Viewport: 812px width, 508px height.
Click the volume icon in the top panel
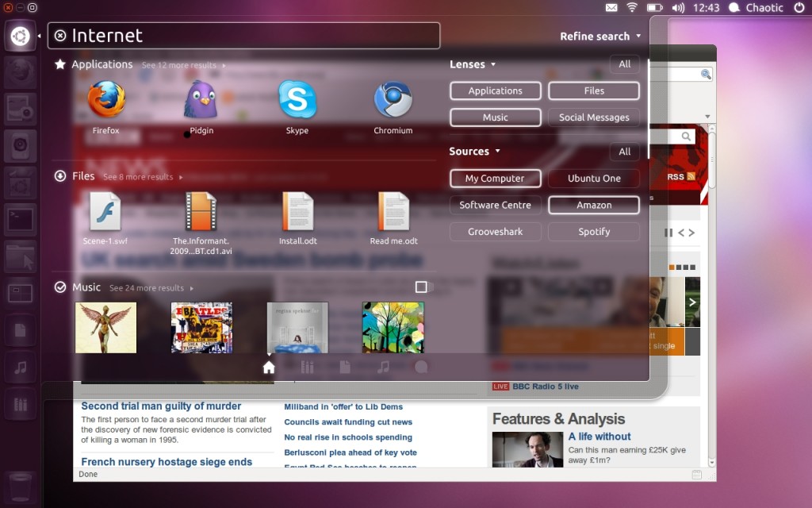point(678,8)
